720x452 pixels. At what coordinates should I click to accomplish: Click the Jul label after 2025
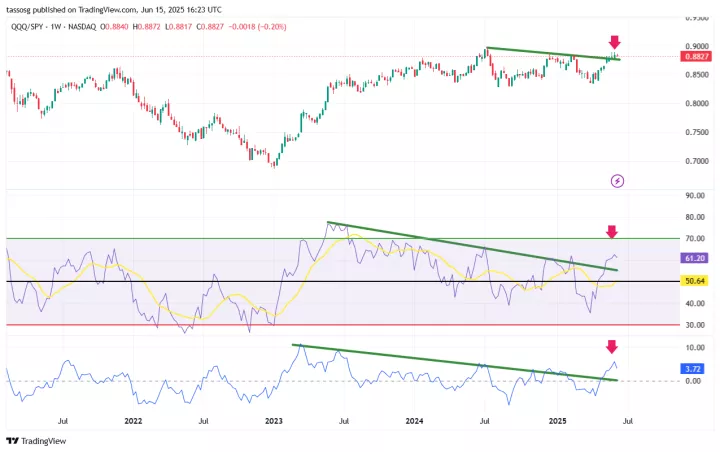[x=628, y=421]
